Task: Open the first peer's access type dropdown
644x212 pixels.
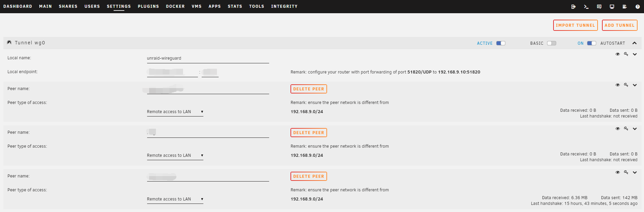Action: (175, 112)
